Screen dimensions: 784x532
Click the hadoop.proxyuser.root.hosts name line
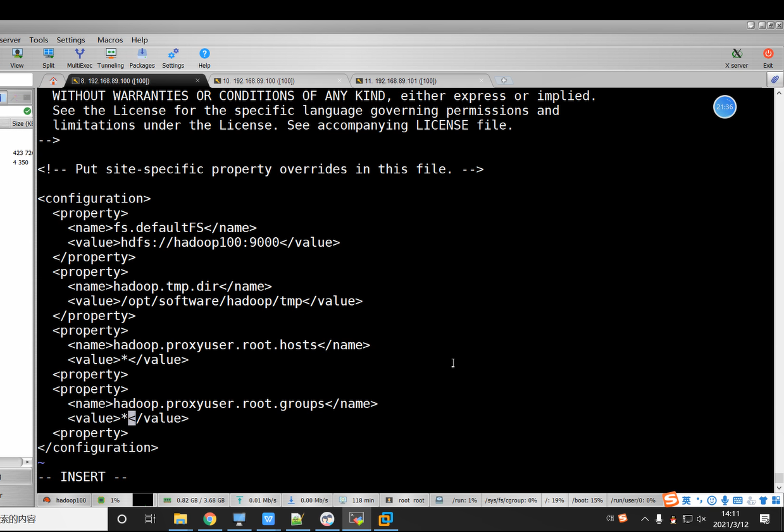coord(219,345)
